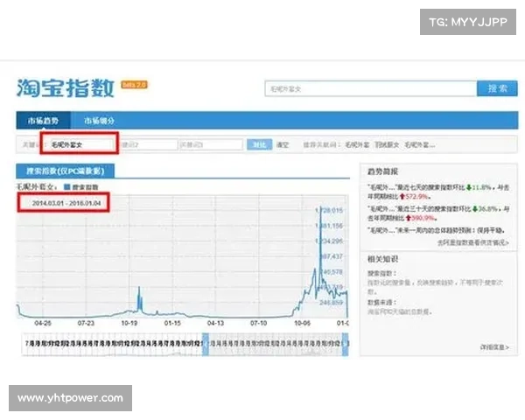Image resolution: width=525 pixels, height=420 pixels.
Task: Open the 搜索指数(仅PC端数据) tab
Action: point(66,171)
